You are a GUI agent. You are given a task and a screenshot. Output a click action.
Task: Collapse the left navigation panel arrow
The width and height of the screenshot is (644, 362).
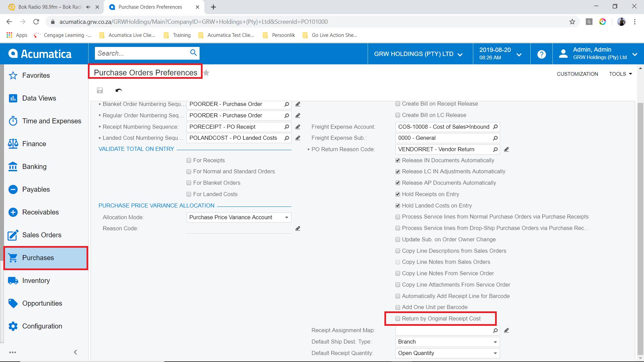point(75,352)
